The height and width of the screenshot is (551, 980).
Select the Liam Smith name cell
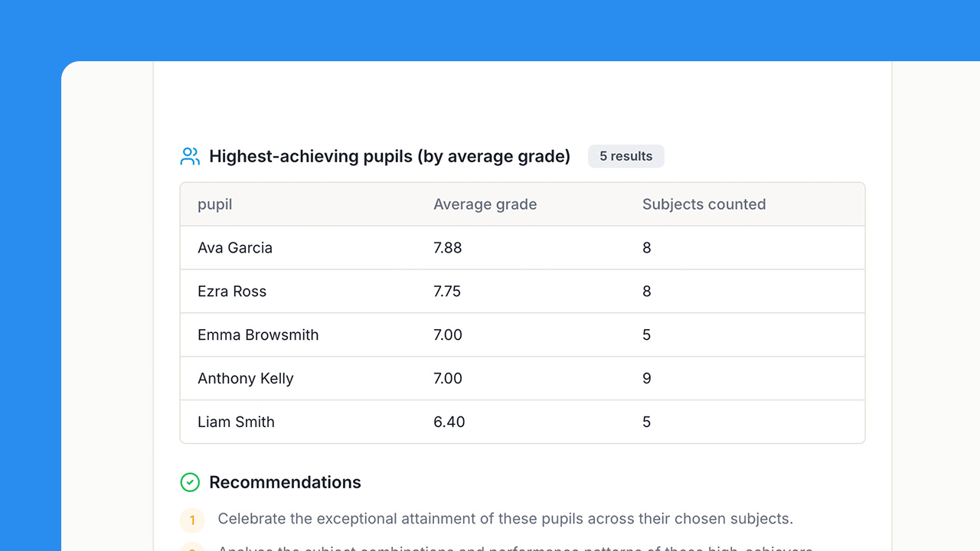pos(236,422)
